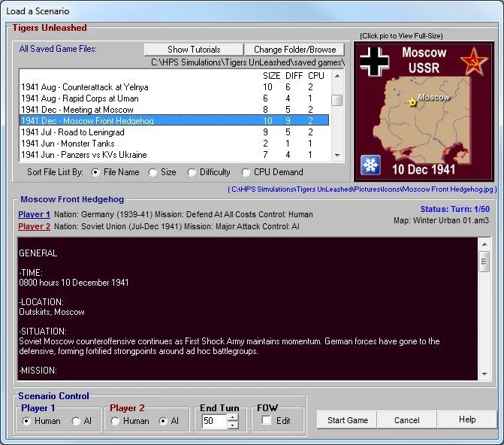Click the snowflake winter icon
This screenshot has height=445, width=504.
[370, 165]
